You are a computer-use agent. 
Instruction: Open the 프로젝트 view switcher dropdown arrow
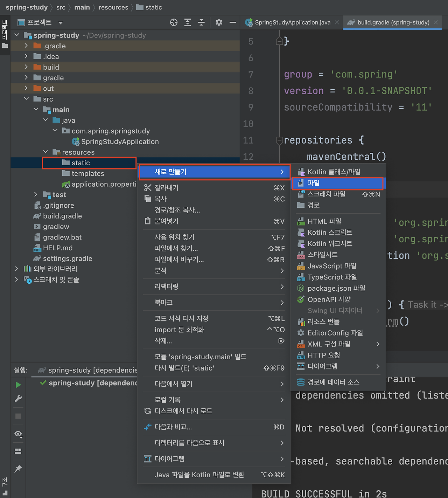60,22
